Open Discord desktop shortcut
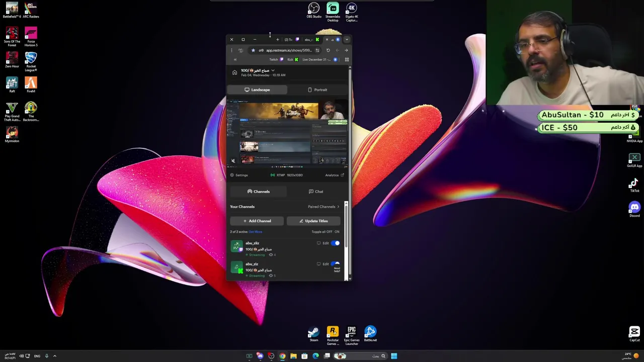The width and height of the screenshot is (644, 362). 634,209
